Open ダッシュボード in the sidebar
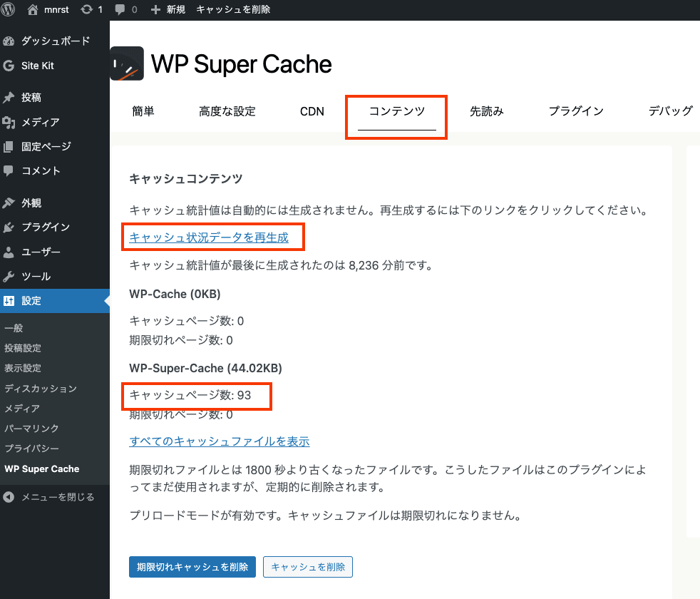 [56, 41]
